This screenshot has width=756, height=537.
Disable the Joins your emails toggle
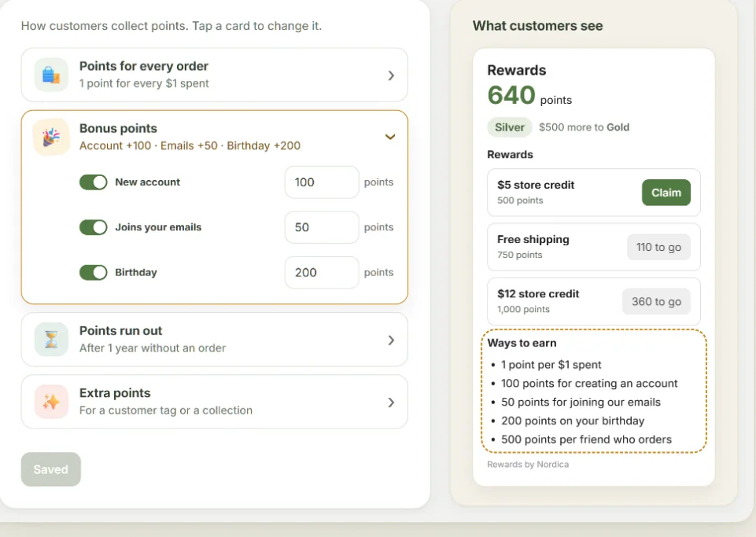point(93,227)
